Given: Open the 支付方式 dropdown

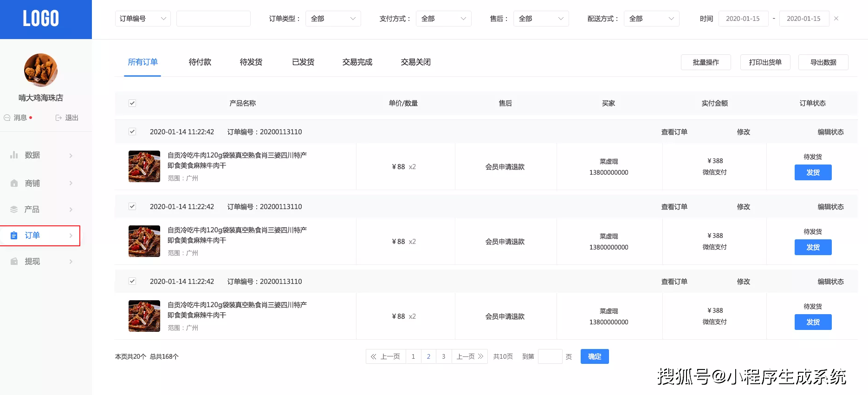Looking at the screenshot, I should pos(444,19).
